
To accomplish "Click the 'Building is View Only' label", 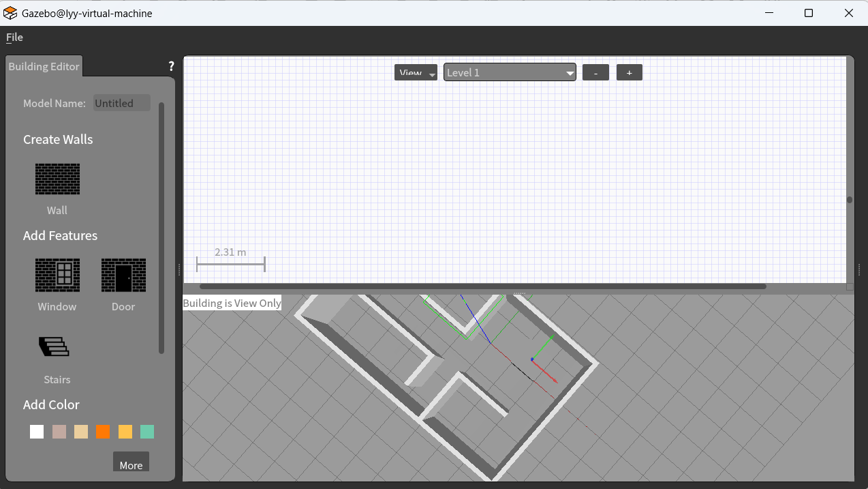I will pyautogui.click(x=232, y=303).
